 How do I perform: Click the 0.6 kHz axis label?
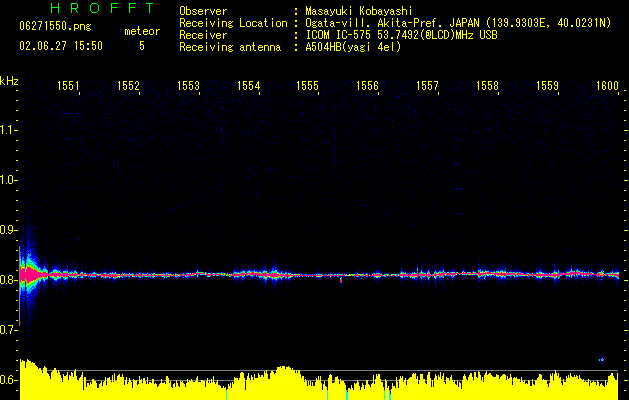[8, 380]
